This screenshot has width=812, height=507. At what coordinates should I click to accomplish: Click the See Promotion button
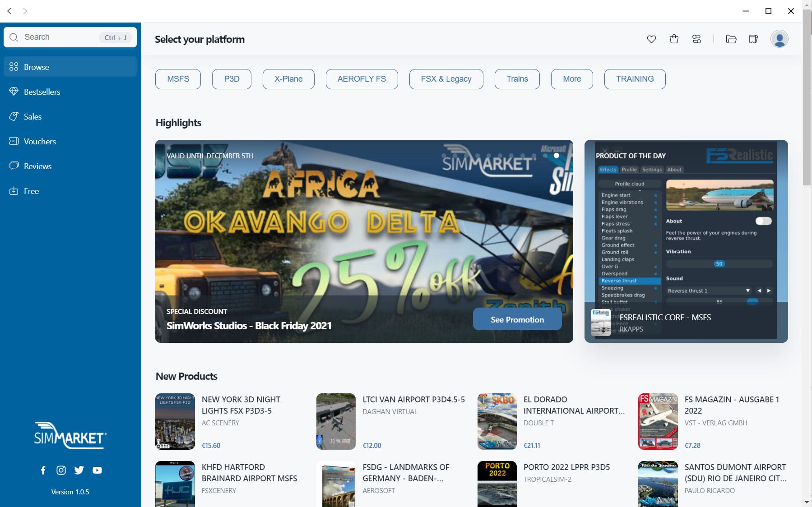pyautogui.click(x=518, y=319)
